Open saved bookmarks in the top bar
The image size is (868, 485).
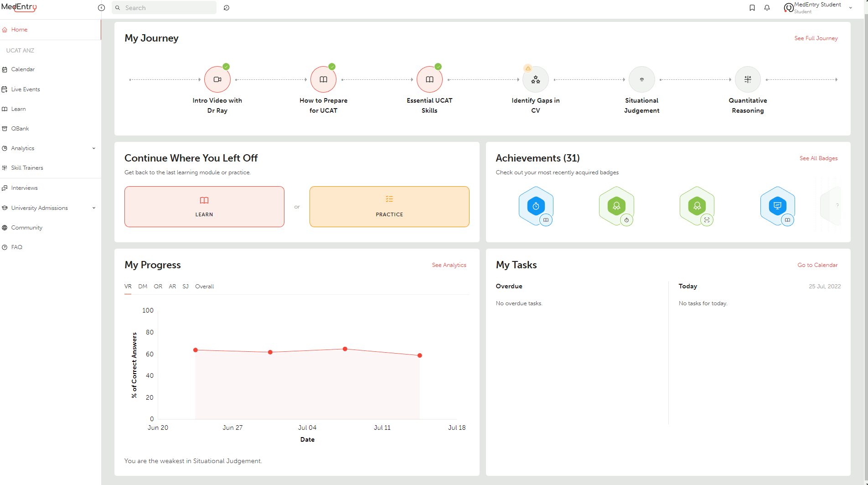pos(752,7)
